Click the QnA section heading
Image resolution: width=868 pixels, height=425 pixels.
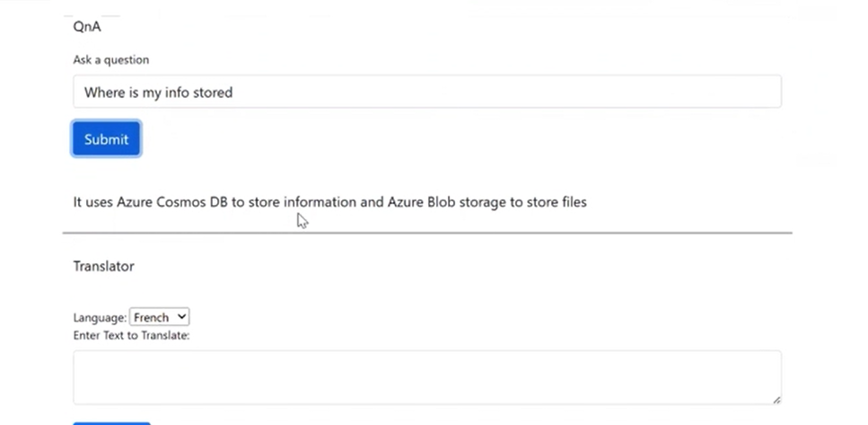click(87, 27)
